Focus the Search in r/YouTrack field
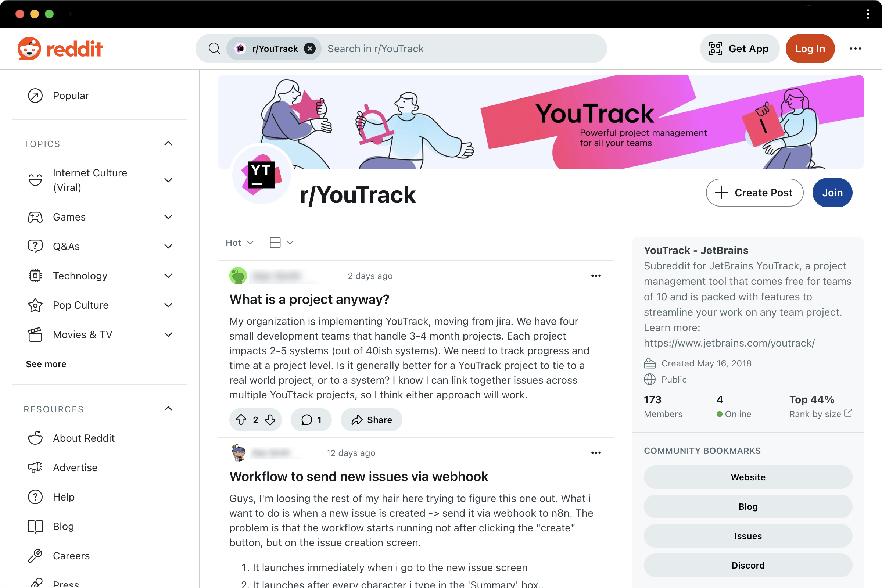 (x=463, y=49)
